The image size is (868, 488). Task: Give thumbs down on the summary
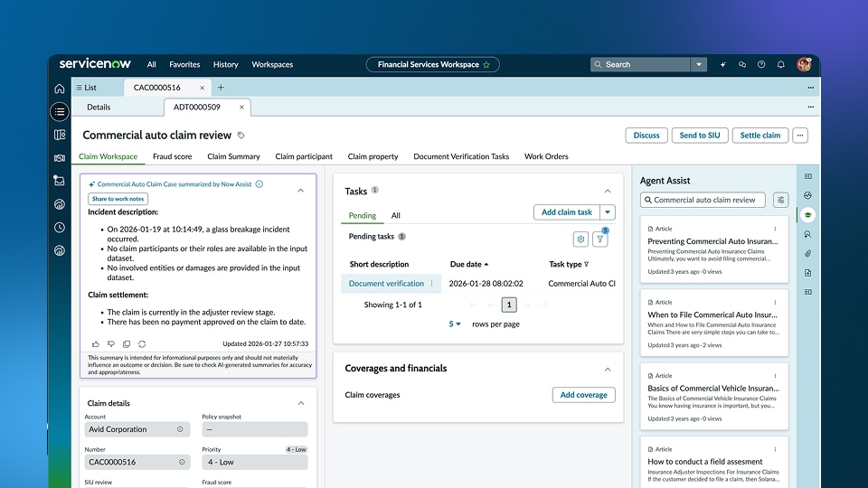coord(110,344)
